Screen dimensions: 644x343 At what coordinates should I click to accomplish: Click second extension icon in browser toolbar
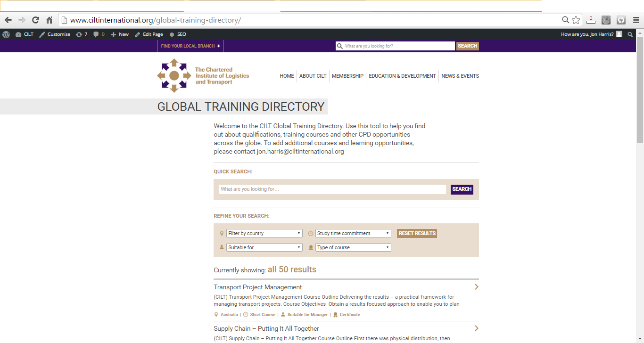606,20
